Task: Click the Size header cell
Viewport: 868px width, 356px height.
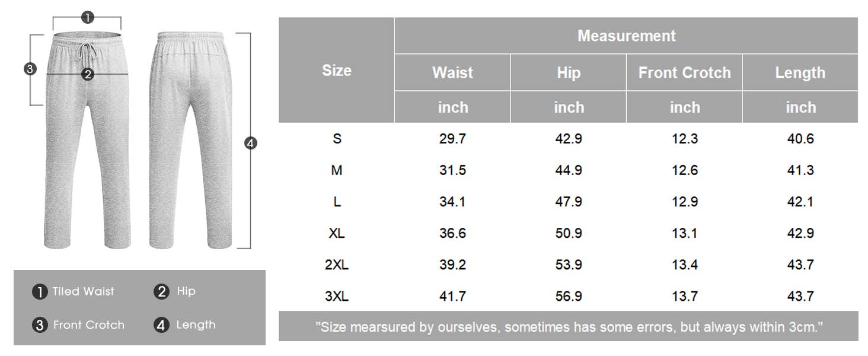Action: (x=336, y=70)
